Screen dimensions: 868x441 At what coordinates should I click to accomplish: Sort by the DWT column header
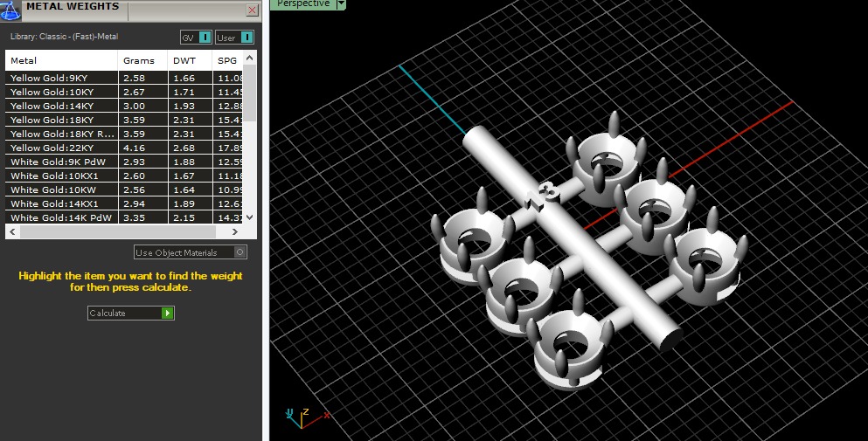point(190,60)
